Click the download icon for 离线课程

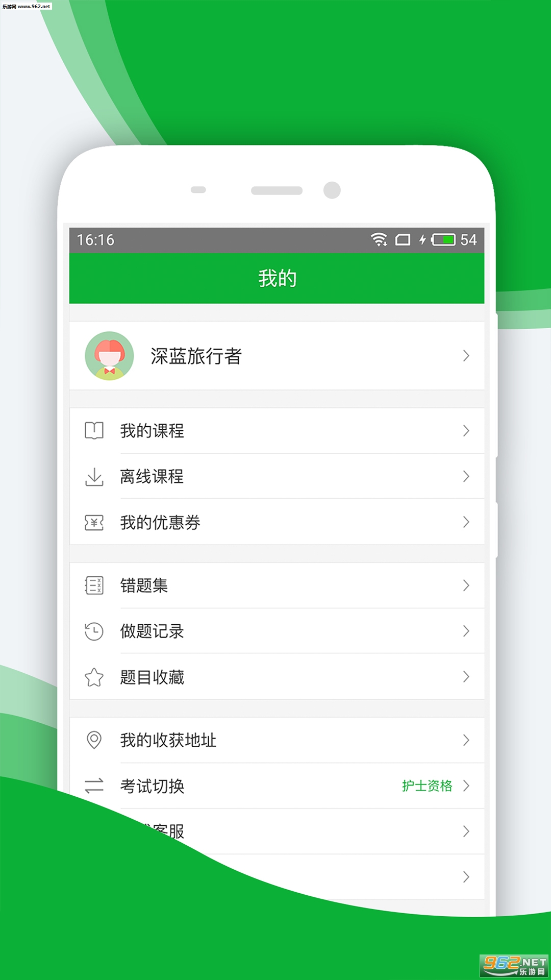(x=94, y=477)
